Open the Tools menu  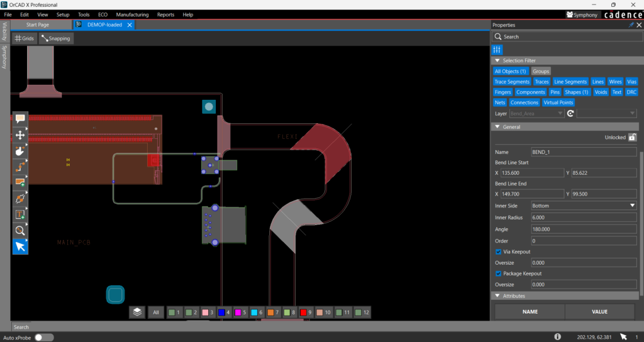coord(84,15)
